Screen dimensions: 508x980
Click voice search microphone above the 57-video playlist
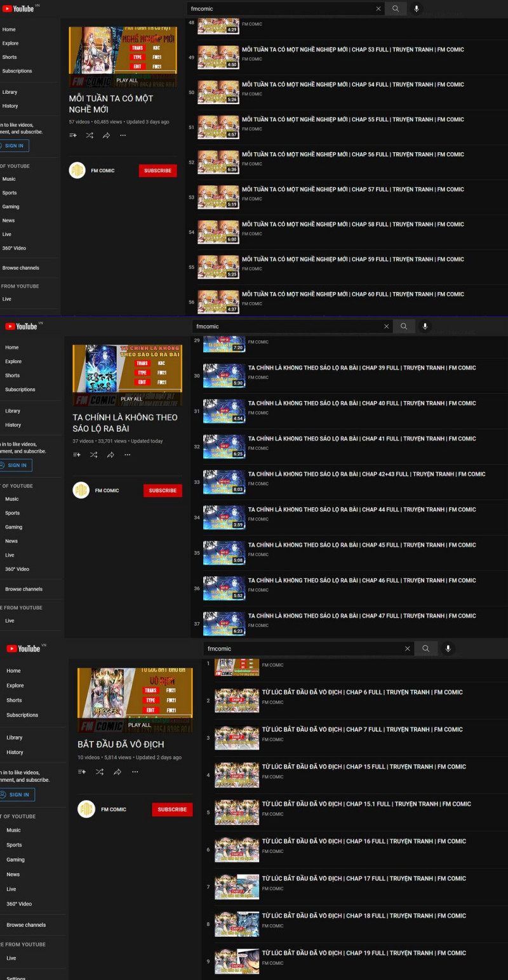pyautogui.click(x=417, y=9)
